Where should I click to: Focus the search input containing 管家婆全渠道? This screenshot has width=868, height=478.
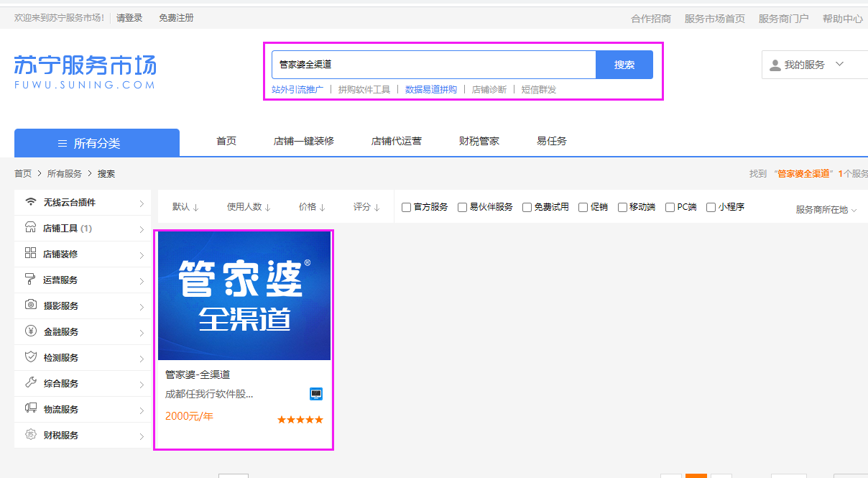click(434, 65)
